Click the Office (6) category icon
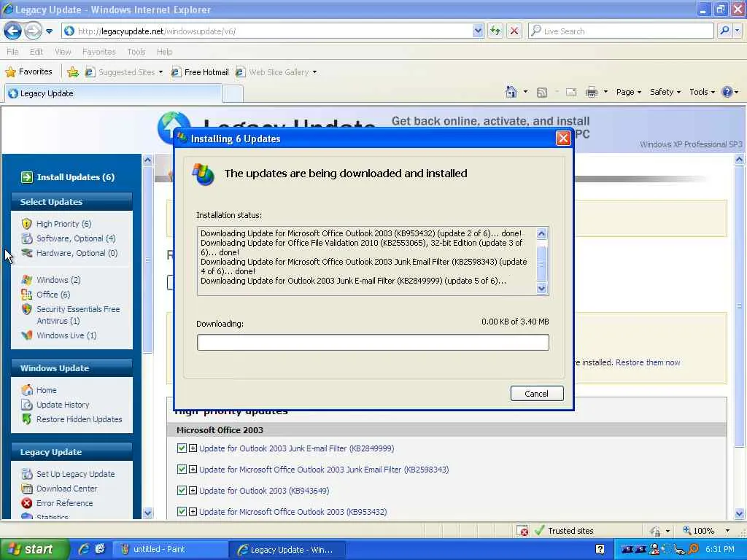Screen dimensions: 747x560 click(x=27, y=295)
